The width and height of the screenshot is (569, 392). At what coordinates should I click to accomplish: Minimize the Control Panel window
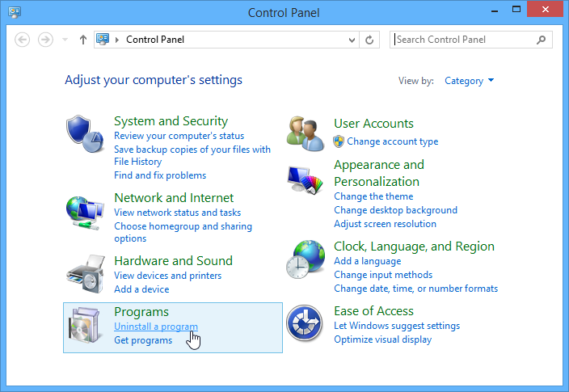(495, 10)
